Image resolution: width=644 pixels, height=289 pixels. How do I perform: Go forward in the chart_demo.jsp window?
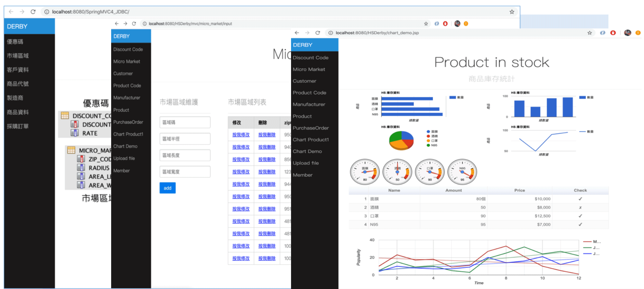pos(307,33)
